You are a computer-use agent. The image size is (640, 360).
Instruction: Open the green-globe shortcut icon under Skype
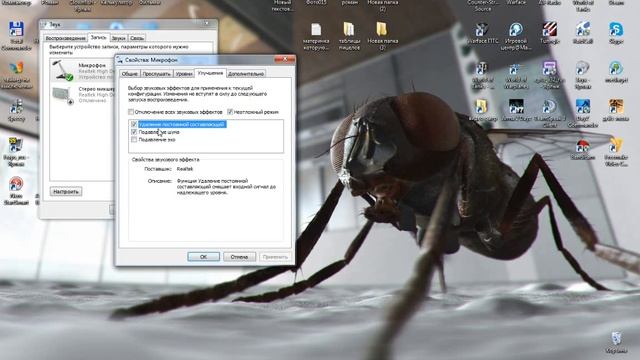pyautogui.click(x=616, y=69)
